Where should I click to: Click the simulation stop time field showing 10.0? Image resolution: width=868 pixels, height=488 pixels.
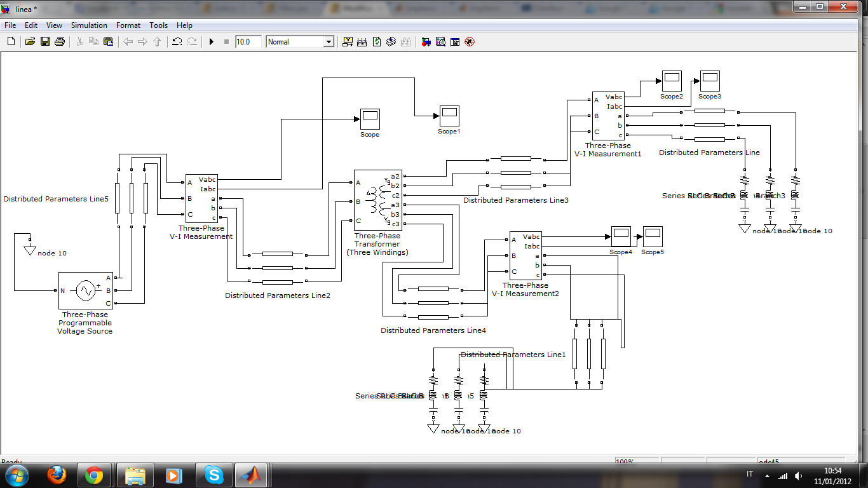click(248, 41)
